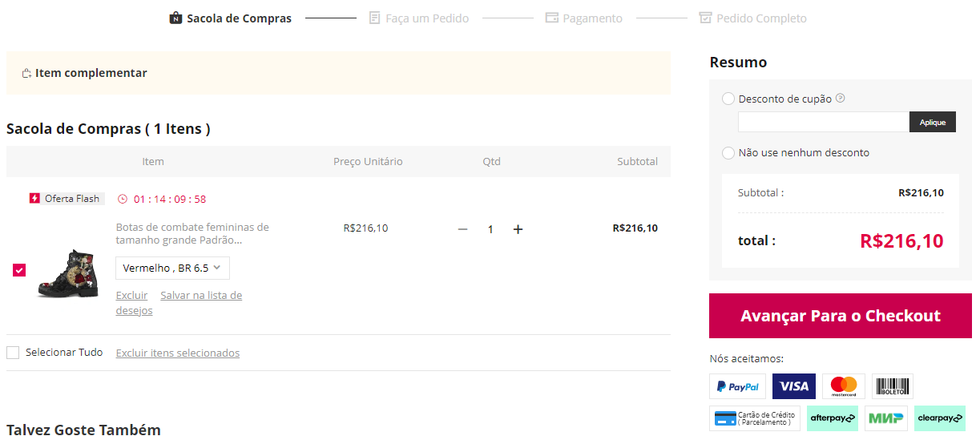The height and width of the screenshot is (436, 980).
Task: Click the Mastercard payment icon
Action: [844, 386]
